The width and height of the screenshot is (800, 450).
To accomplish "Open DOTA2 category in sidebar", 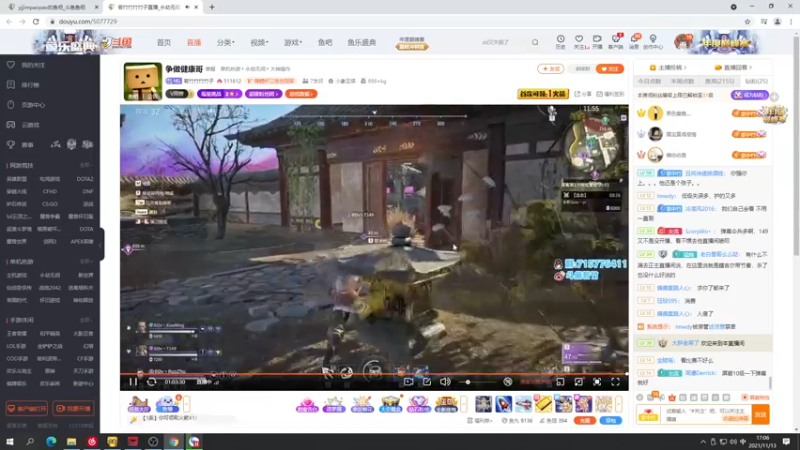I will point(85,179).
